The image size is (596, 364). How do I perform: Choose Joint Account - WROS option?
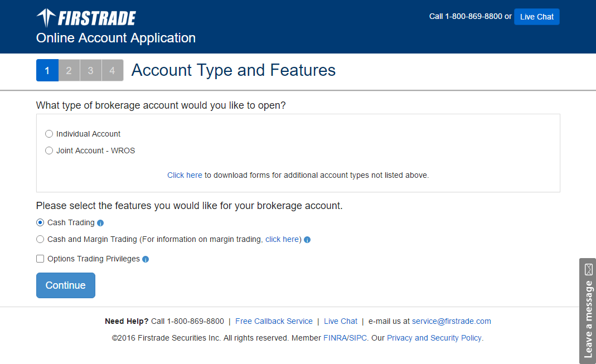[x=49, y=151]
